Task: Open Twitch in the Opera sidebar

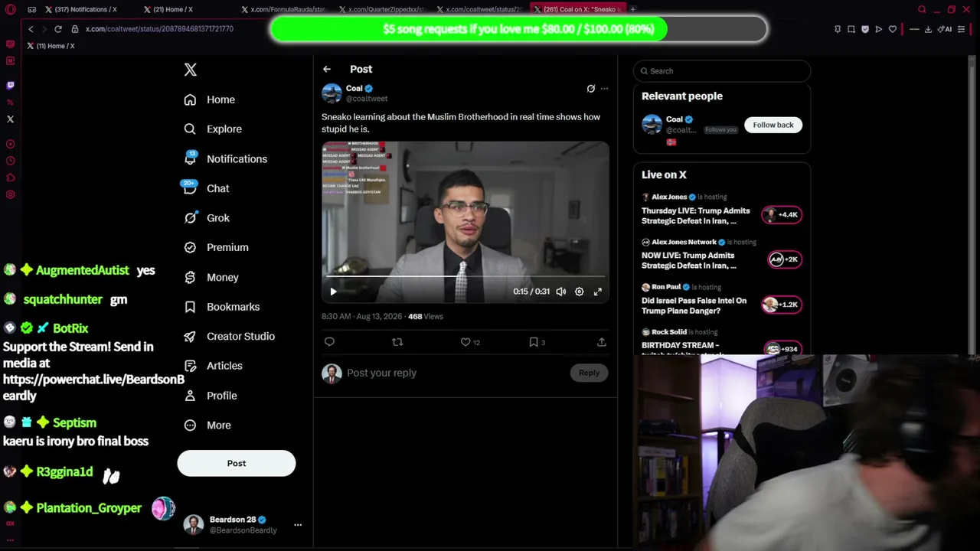Action: click(10, 86)
